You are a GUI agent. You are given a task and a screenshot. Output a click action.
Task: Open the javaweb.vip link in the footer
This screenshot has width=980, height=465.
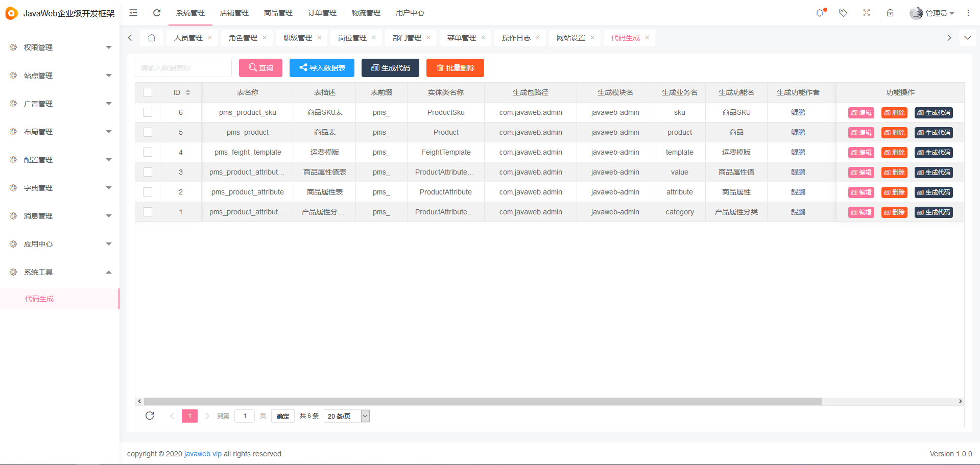(203, 454)
